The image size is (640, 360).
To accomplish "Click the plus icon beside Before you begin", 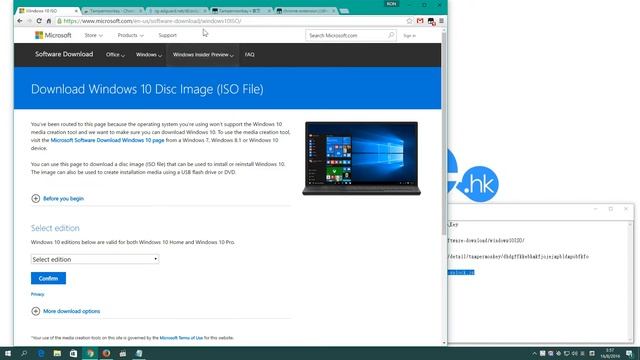I will tap(36, 198).
